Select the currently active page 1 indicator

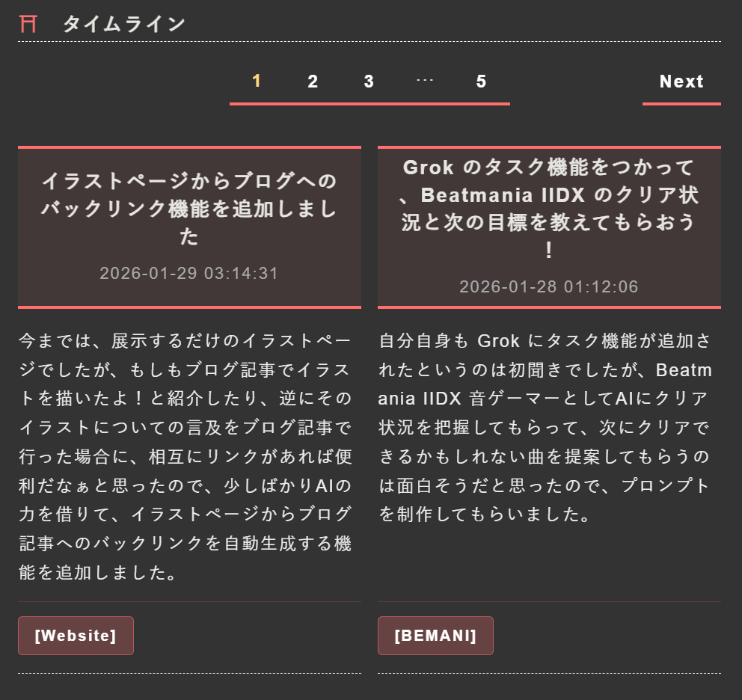pos(257,82)
